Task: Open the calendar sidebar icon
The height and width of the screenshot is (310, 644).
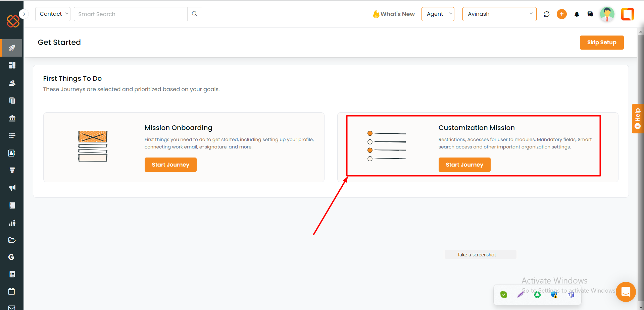Action: tap(12, 291)
